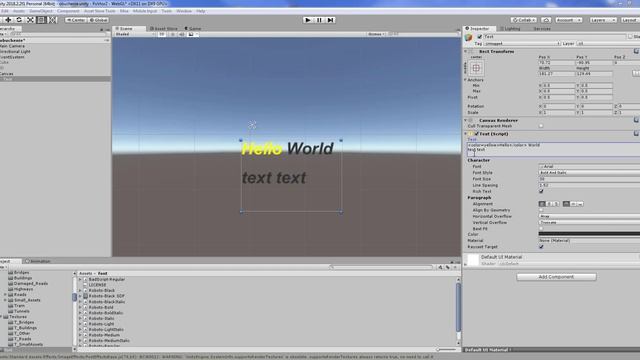Select the Rotate tool in the toolbar

tap(19, 20)
